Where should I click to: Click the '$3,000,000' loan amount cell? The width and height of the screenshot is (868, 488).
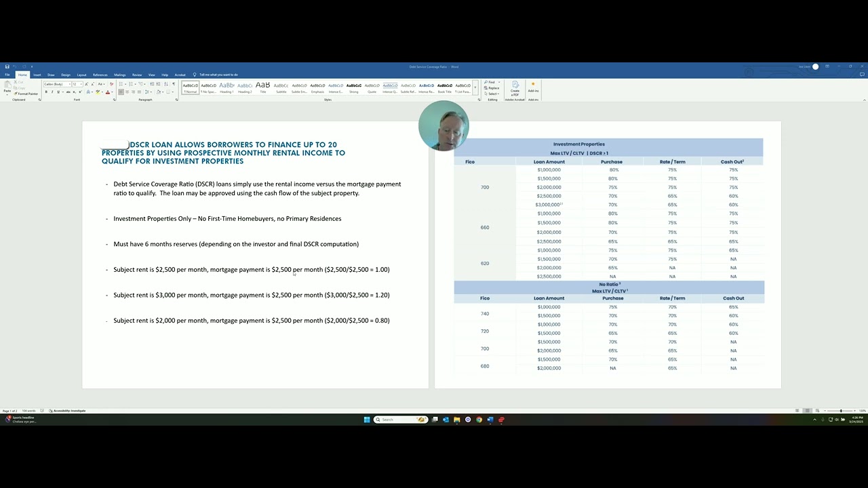click(x=549, y=205)
